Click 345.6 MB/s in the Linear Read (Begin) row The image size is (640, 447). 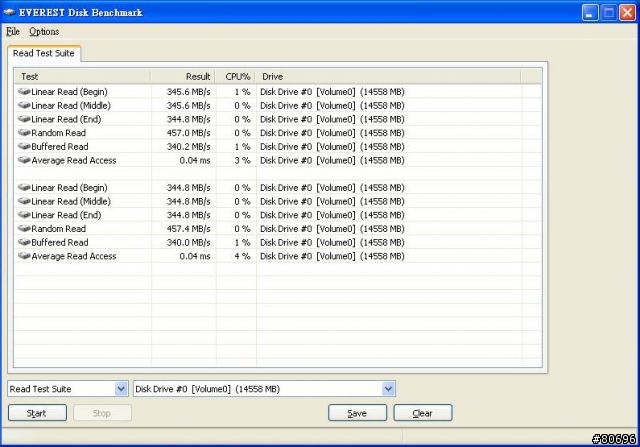[x=189, y=92]
